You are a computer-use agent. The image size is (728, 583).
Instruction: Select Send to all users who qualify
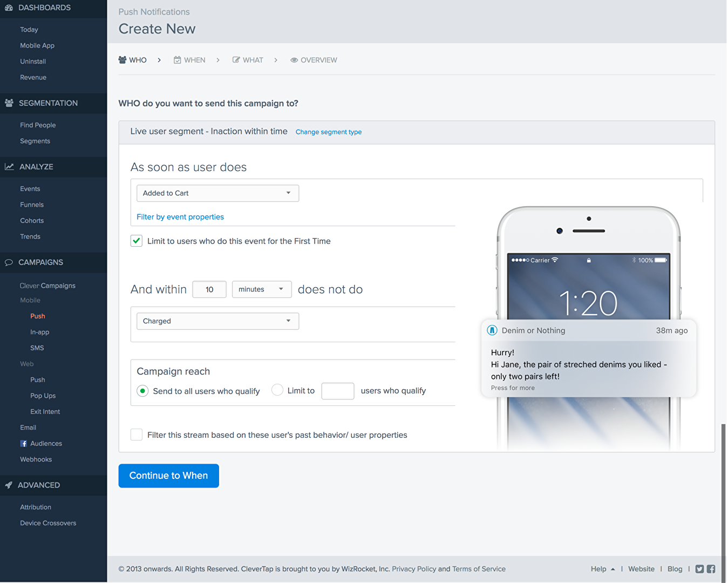(142, 391)
